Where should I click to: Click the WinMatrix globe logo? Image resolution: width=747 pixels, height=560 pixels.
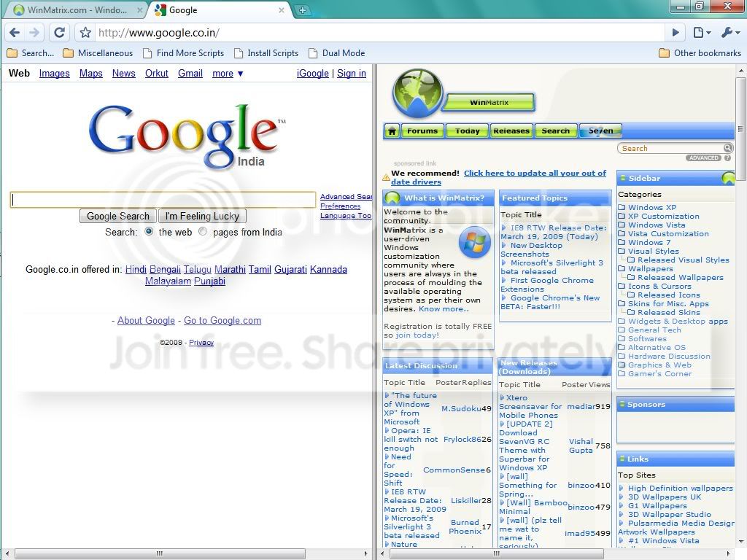click(x=418, y=93)
